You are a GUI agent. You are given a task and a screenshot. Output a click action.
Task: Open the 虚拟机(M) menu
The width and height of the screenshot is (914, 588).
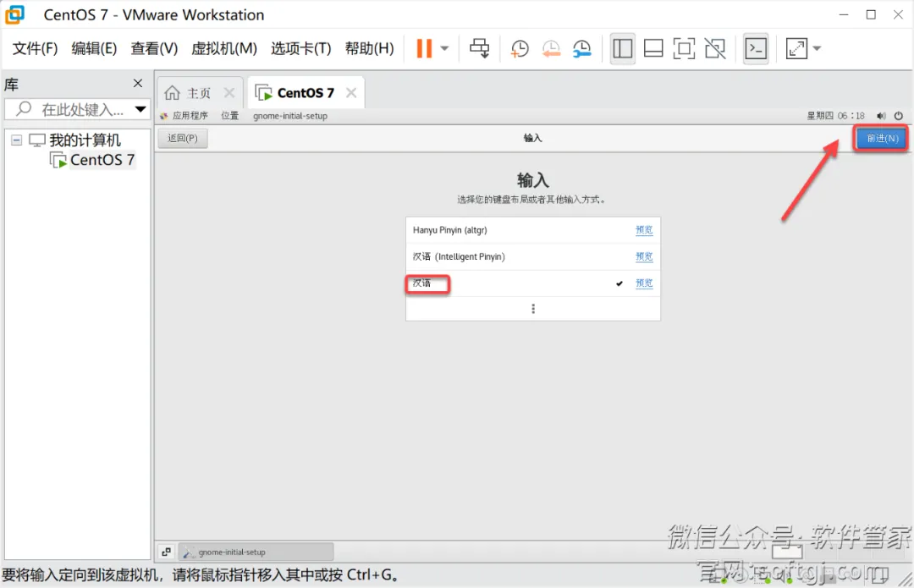tap(223, 48)
